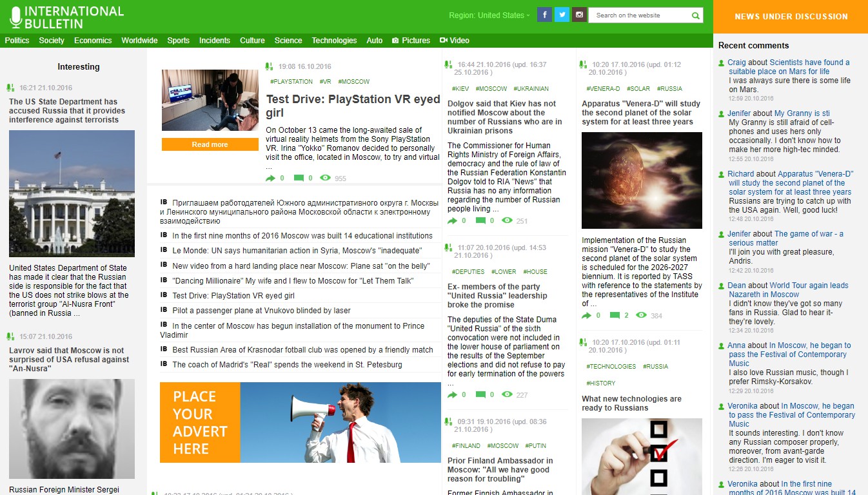This screenshot has height=495, width=868.
Task: Open the Video section
Action: [x=455, y=41]
